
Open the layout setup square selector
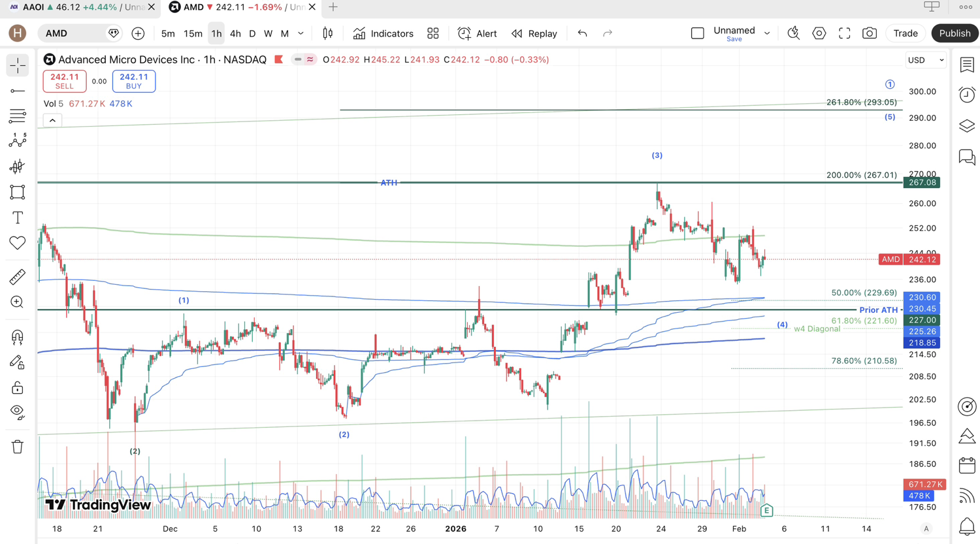click(x=698, y=33)
